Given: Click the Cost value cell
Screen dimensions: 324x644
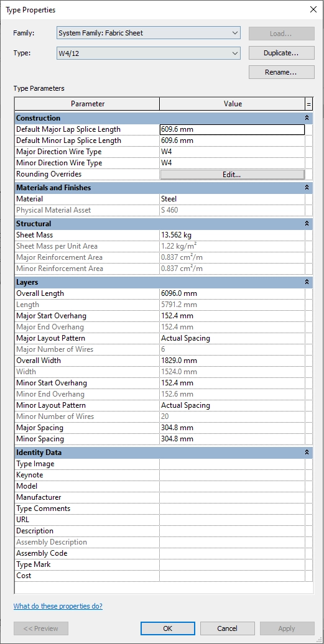Looking at the screenshot, I should click(232, 576).
